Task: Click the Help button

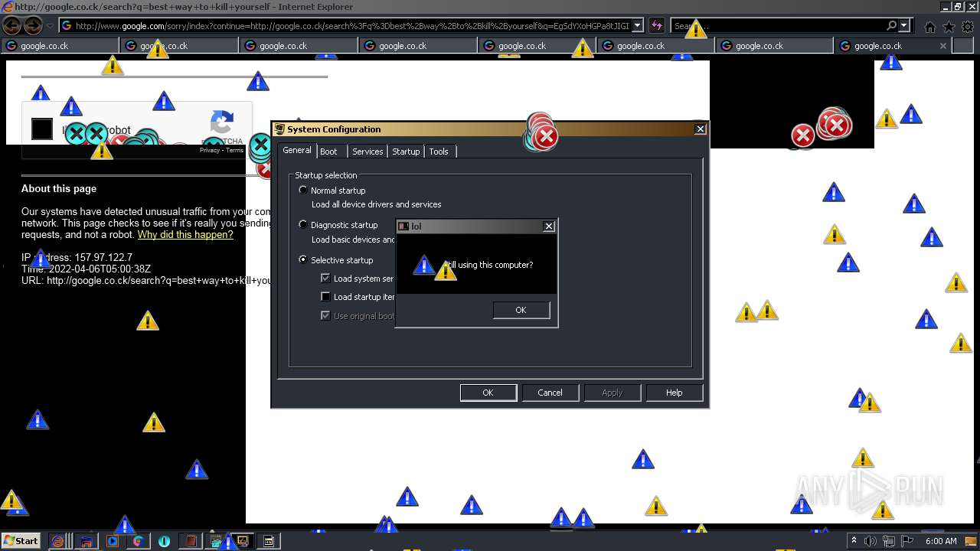Action: (x=674, y=393)
